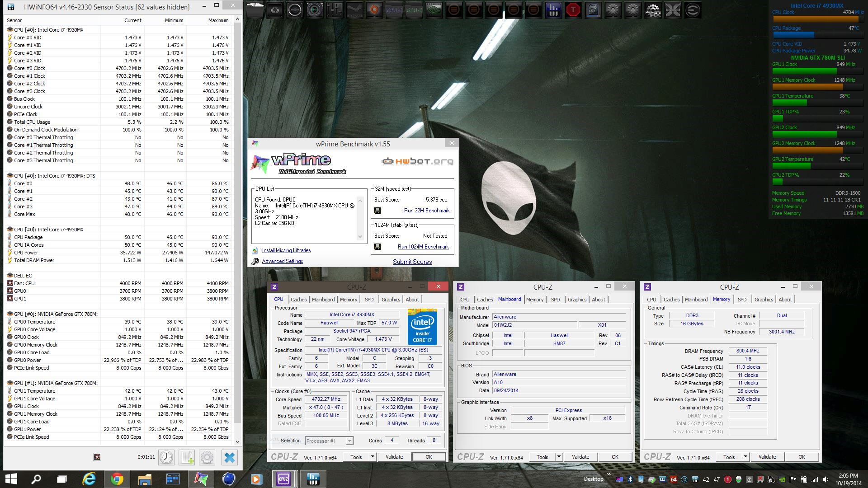
Task: Click the red T stop-sign dock icon
Action: [x=573, y=10]
